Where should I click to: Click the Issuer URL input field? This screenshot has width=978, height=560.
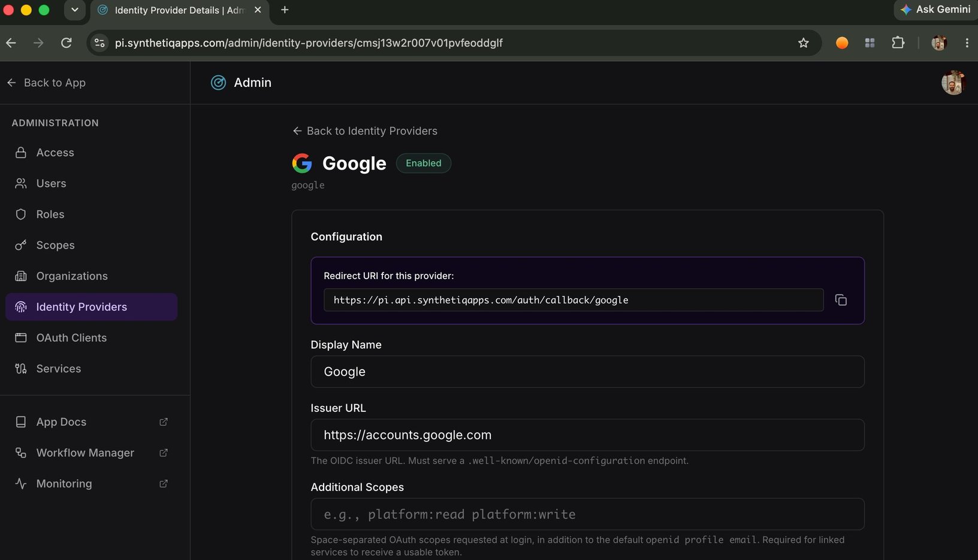point(587,435)
